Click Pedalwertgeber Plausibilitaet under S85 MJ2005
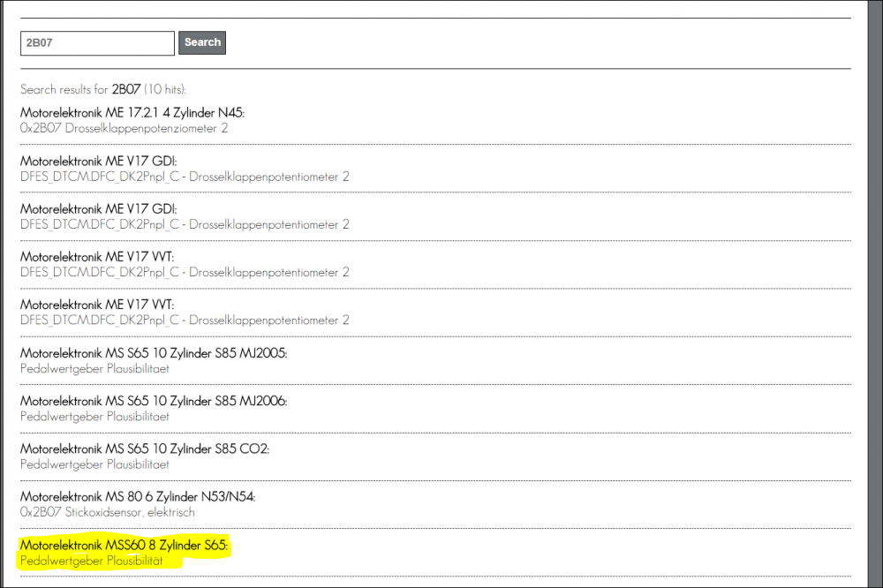Viewport: 883px width, 588px height. 94,369
